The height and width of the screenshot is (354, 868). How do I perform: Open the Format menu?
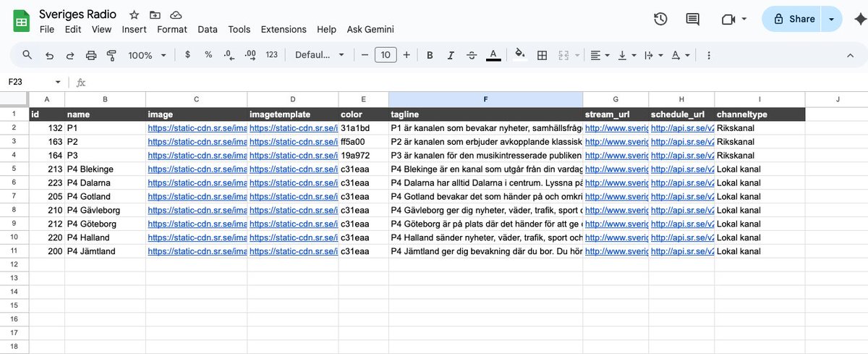(172, 30)
